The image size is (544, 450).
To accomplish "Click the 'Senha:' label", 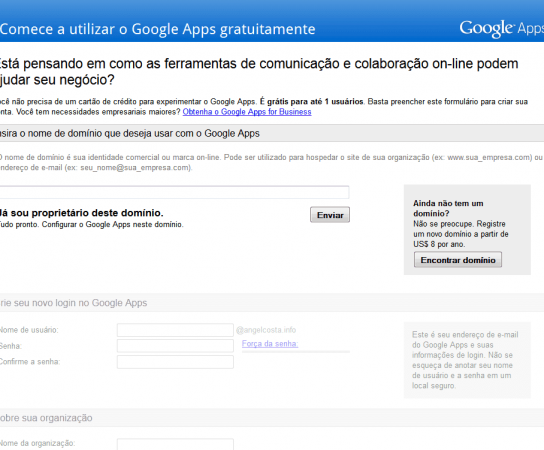I will (11, 346).
